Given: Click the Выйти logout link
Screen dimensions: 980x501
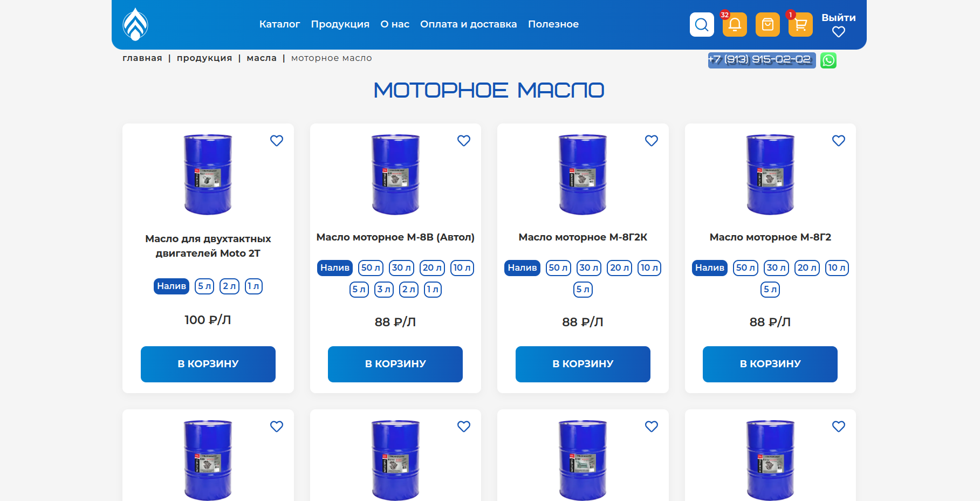Looking at the screenshot, I should coord(839,18).
